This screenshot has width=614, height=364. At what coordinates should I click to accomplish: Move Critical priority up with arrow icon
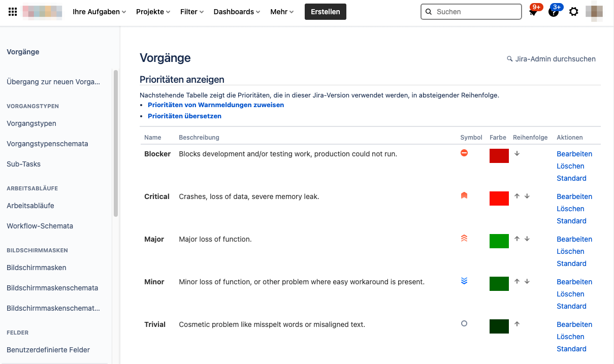coord(517,195)
